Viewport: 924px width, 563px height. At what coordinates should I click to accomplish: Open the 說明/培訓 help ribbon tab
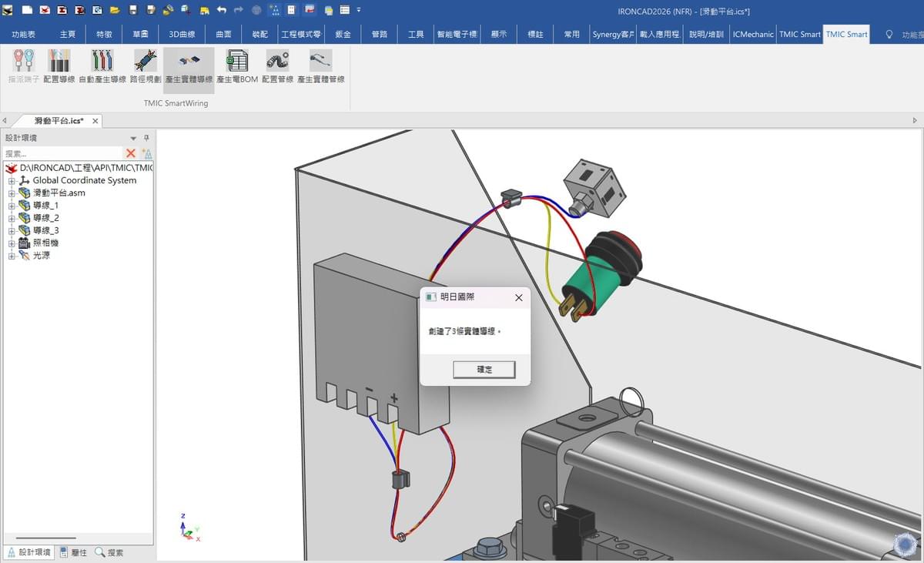(706, 35)
